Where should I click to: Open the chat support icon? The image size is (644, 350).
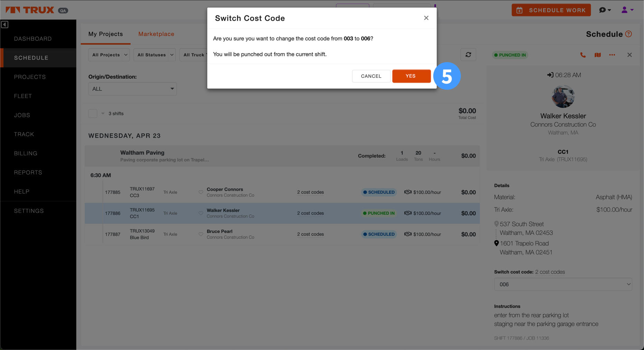[x=605, y=10]
